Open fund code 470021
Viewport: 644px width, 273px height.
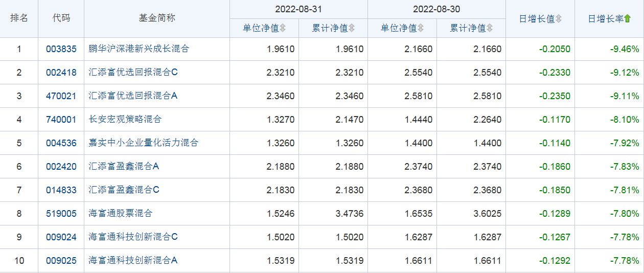coord(61,96)
